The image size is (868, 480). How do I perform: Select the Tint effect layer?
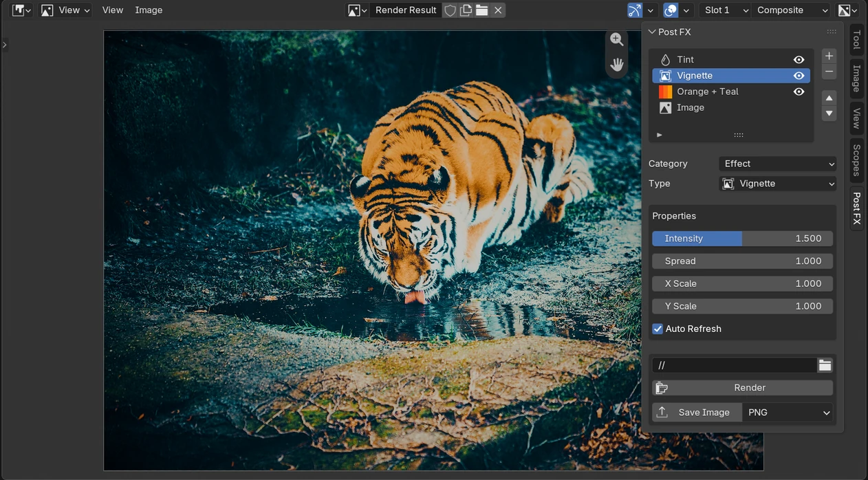click(730, 60)
